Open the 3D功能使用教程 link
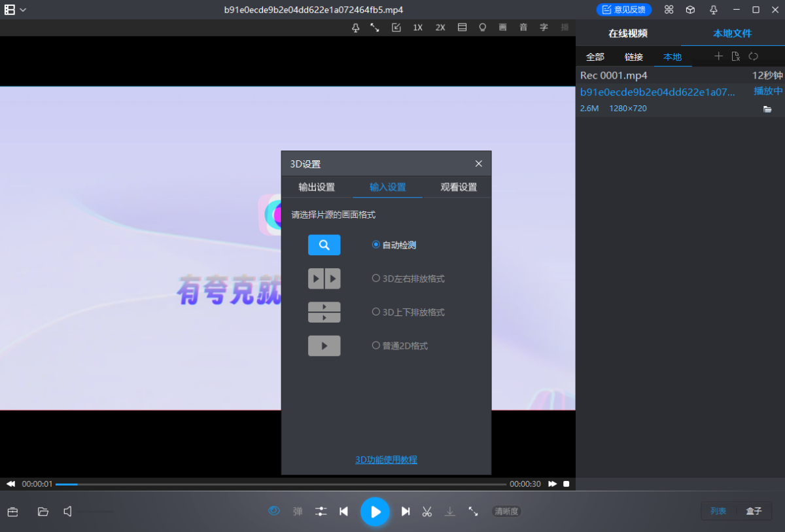This screenshot has width=785, height=532. pos(386,460)
